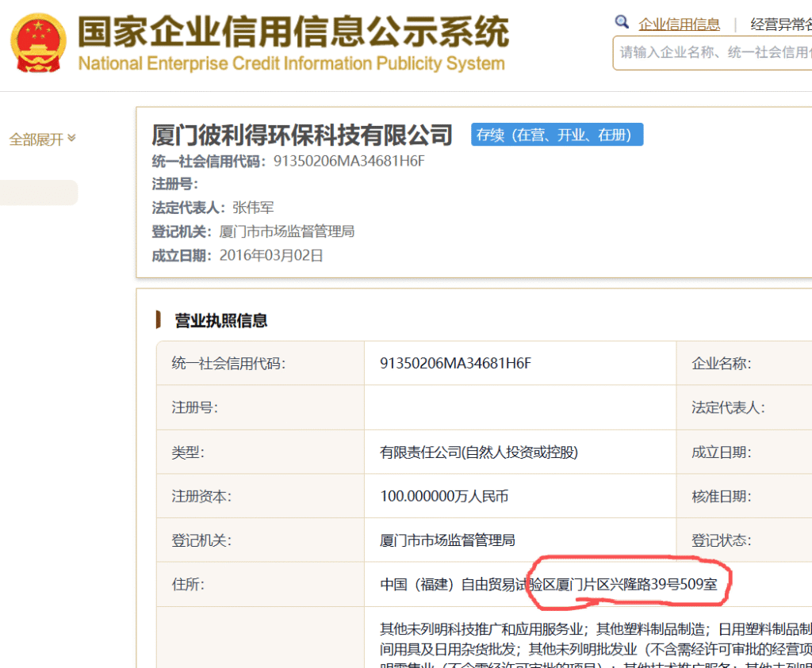812x668 pixels.
Task: Expand all sections with 全部展开
Action: 43,139
